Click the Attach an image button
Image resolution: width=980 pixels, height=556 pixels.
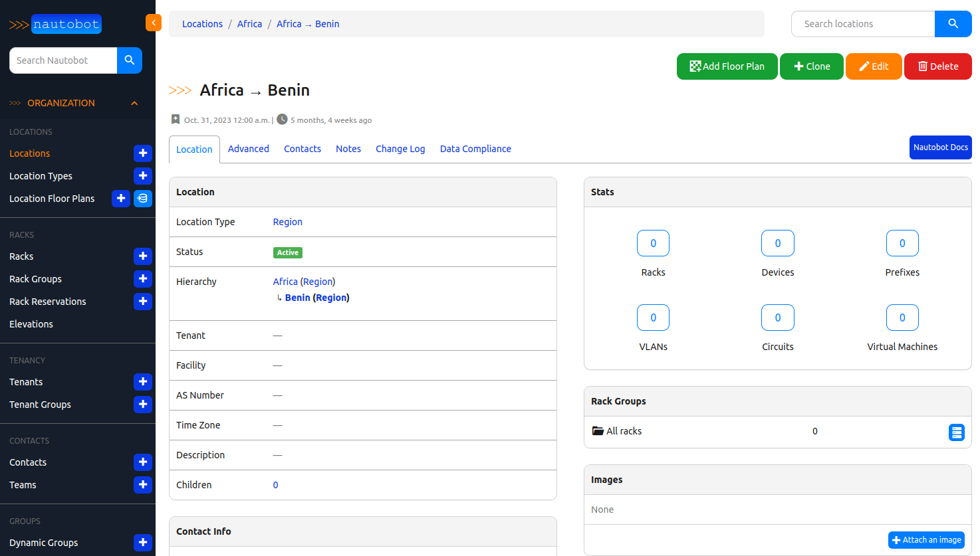click(x=926, y=540)
